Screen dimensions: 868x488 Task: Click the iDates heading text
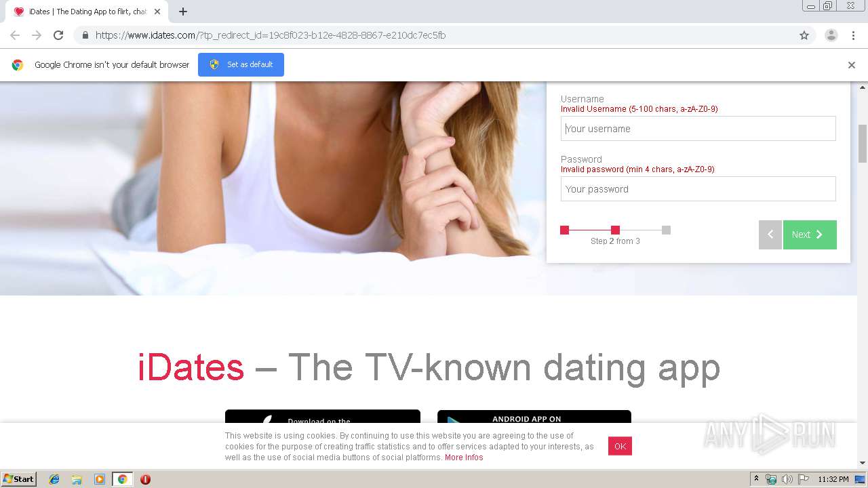tap(191, 367)
